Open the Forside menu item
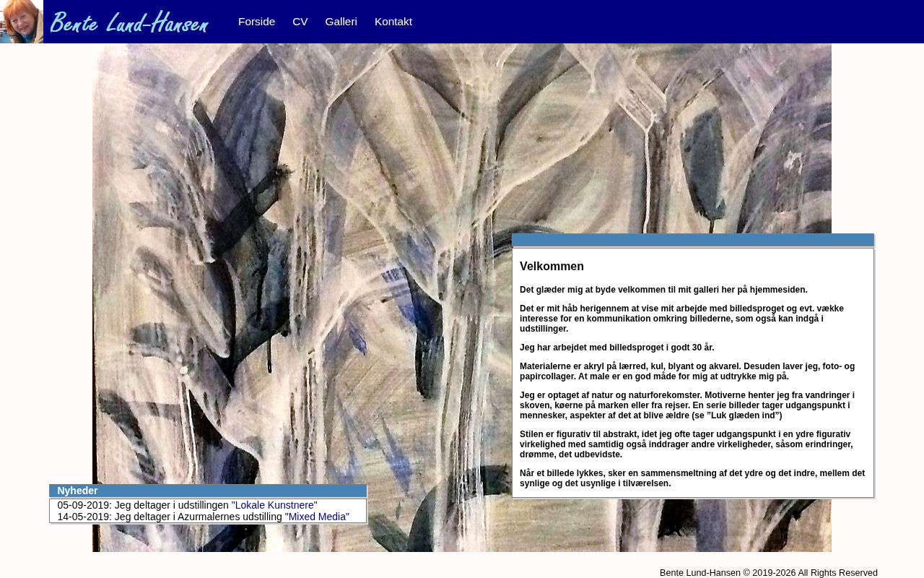 tap(256, 22)
